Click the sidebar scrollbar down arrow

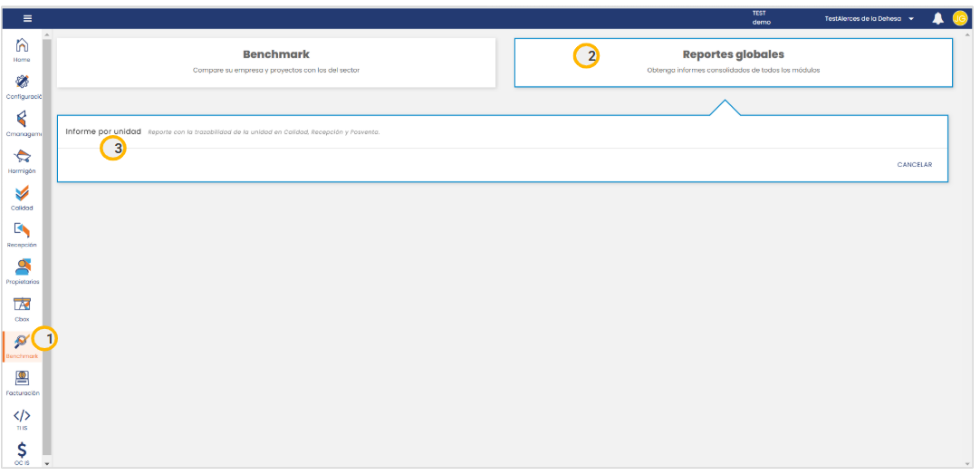pos(47,462)
